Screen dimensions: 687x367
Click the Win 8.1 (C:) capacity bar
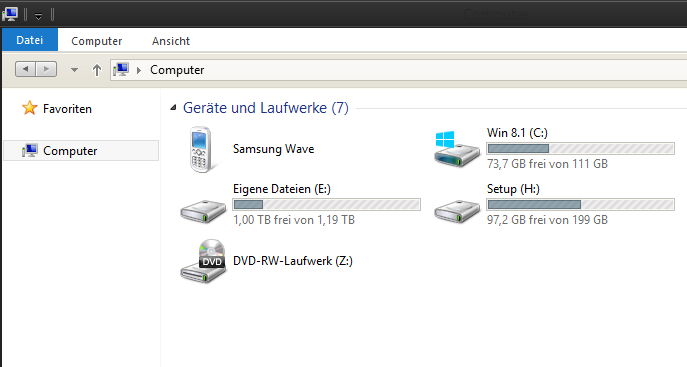coord(581,148)
